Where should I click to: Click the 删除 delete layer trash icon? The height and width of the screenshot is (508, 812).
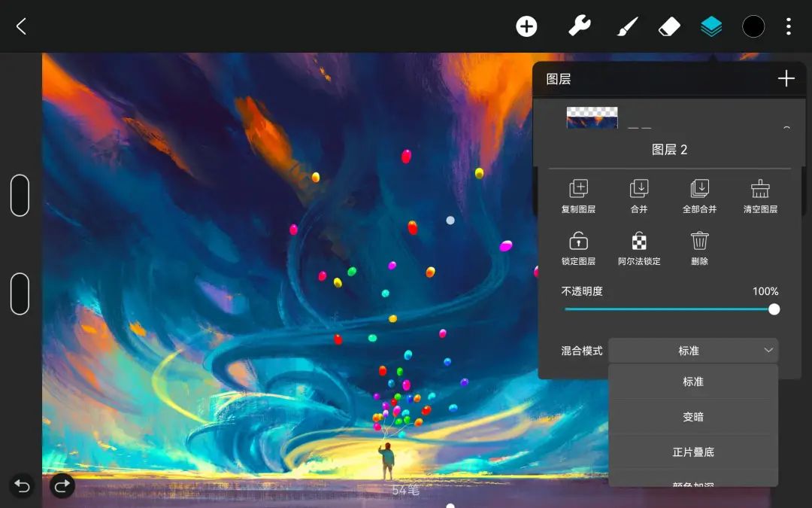pyautogui.click(x=700, y=241)
